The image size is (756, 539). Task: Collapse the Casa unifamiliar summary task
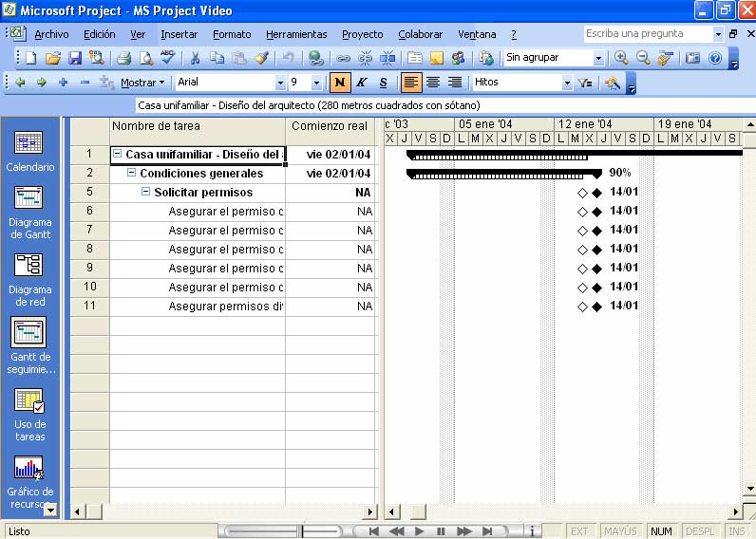[117, 154]
